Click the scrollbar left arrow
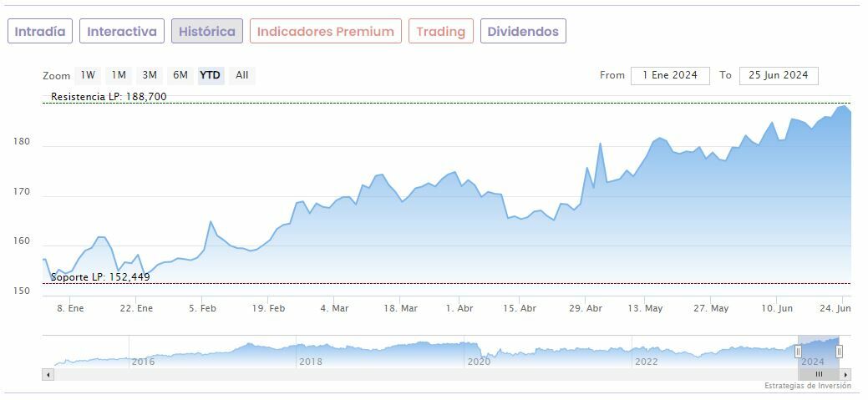This screenshot has height=400, width=868. coord(48,374)
